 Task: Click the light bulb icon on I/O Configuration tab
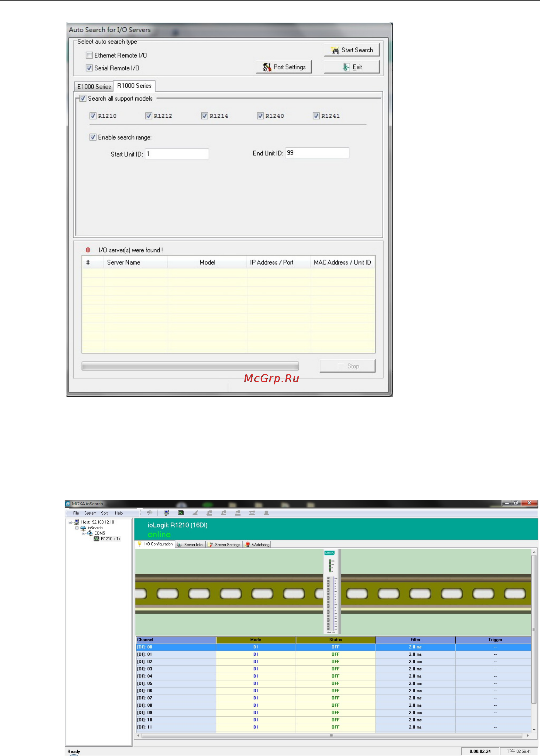[140, 544]
